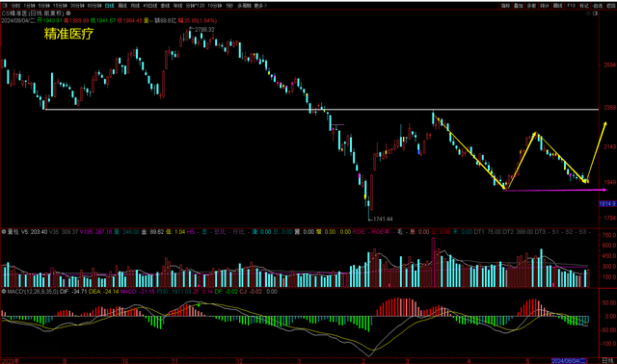This screenshot has width=617, height=364.
Task: Click the small diamond icon at chart top right
Action: click(x=588, y=13)
